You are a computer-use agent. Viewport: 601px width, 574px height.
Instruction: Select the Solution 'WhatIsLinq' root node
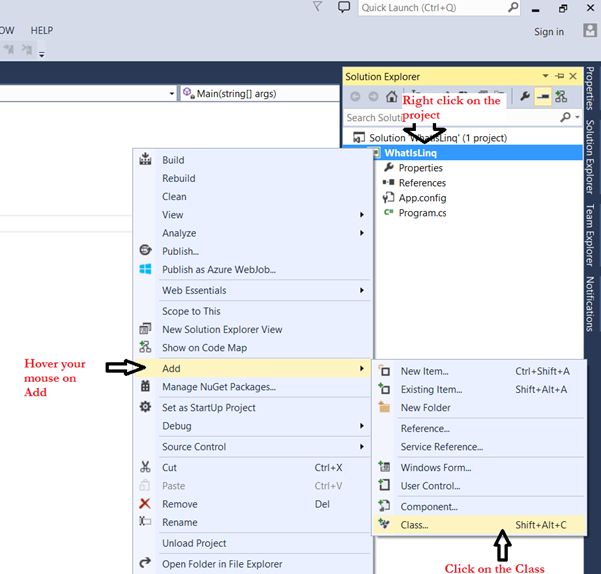(438, 138)
